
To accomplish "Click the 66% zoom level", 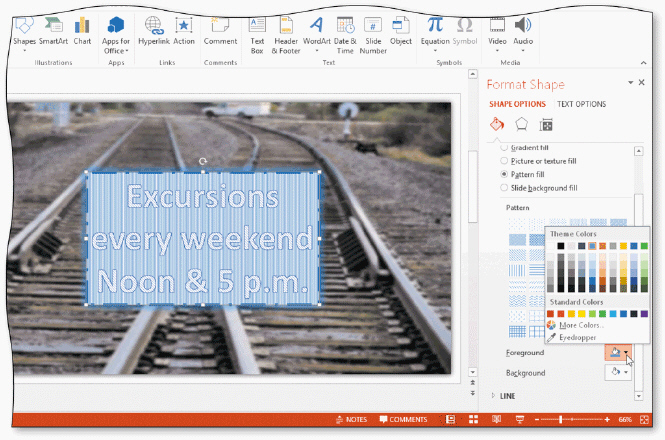I will coord(625,420).
